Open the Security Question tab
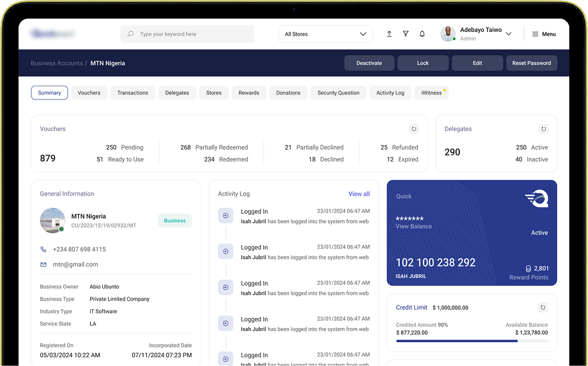 [339, 93]
